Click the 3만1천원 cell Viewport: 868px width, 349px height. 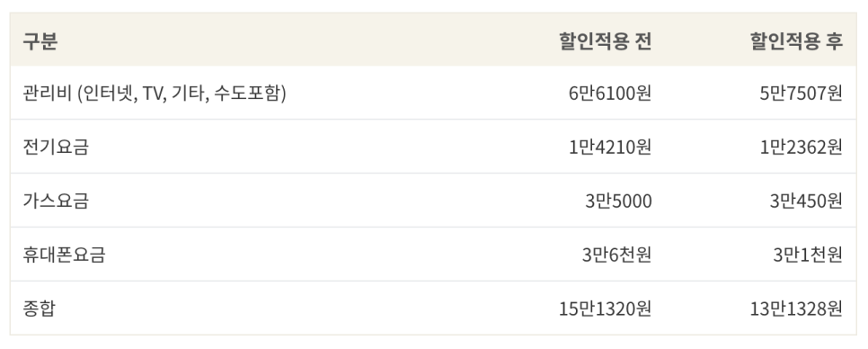tap(808, 255)
